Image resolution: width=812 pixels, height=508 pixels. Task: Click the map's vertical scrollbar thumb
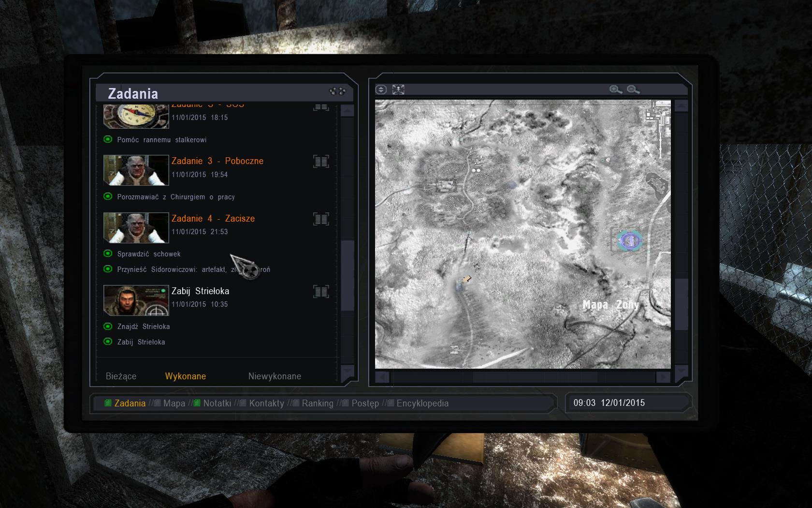click(x=681, y=304)
